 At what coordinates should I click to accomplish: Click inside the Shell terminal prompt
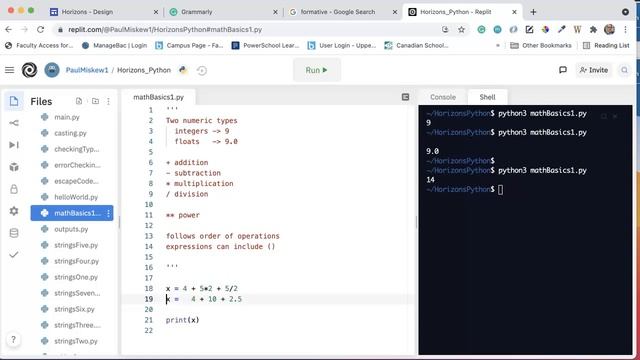click(500, 189)
